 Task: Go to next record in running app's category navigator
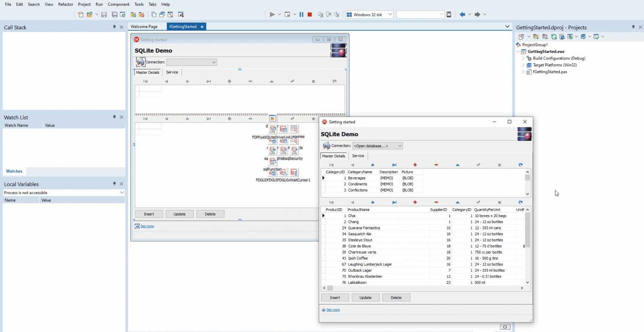coord(373,165)
